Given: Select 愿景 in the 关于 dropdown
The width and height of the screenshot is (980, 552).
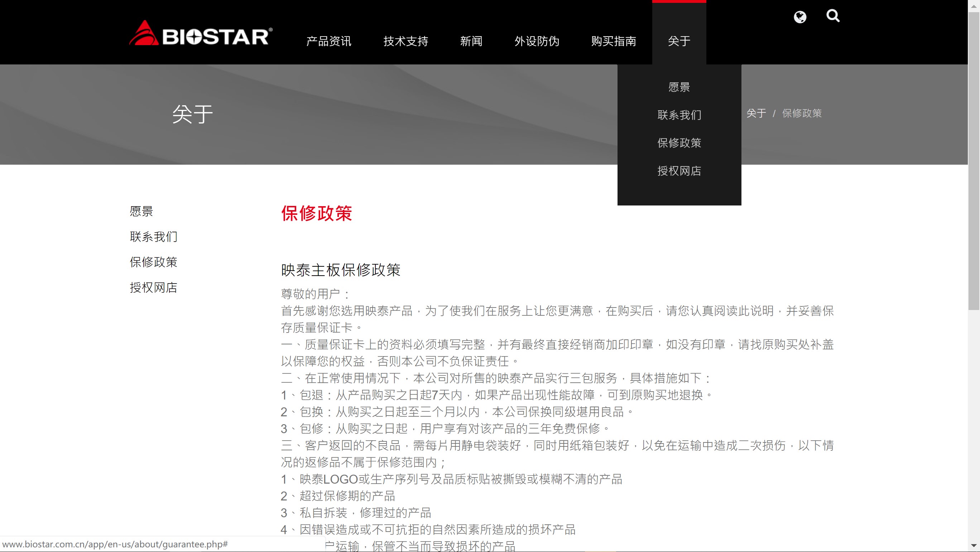Looking at the screenshot, I should pos(679,87).
